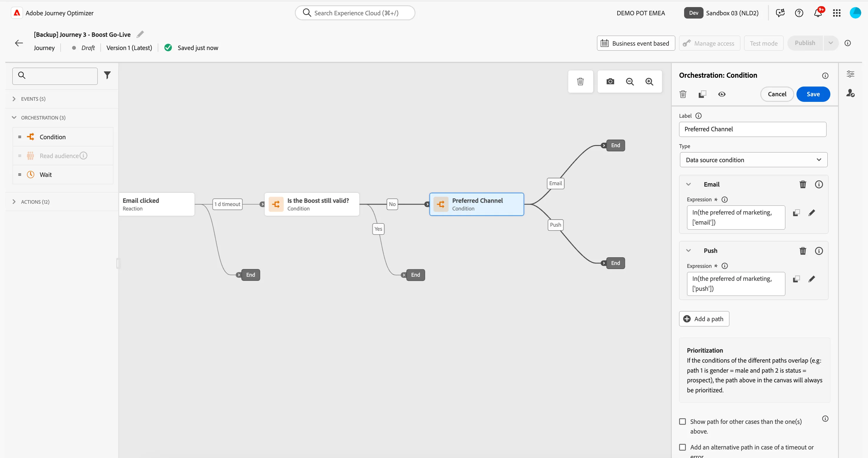
Task: Open the feedback chat icon in header
Action: [780, 13]
